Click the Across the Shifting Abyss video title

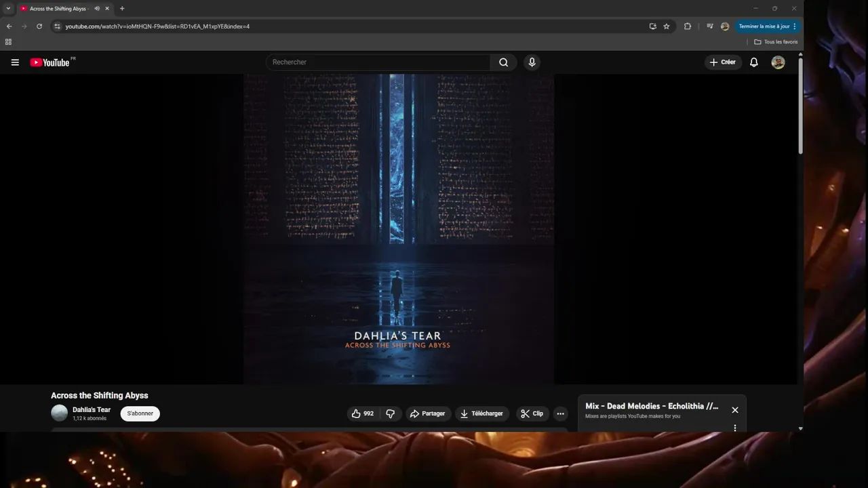pyautogui.click(x=100, y=396)
